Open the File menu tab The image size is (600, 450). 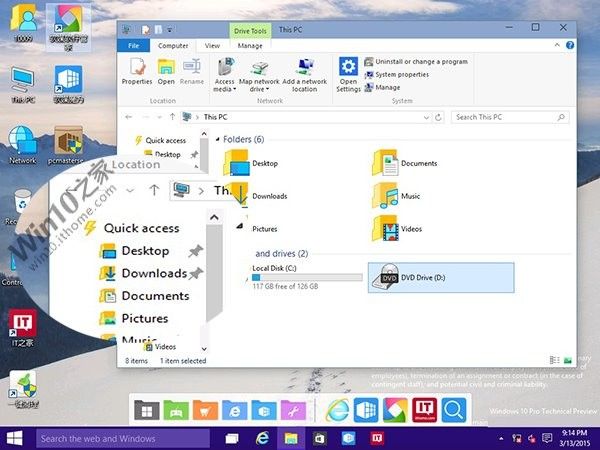pos(132,45)
